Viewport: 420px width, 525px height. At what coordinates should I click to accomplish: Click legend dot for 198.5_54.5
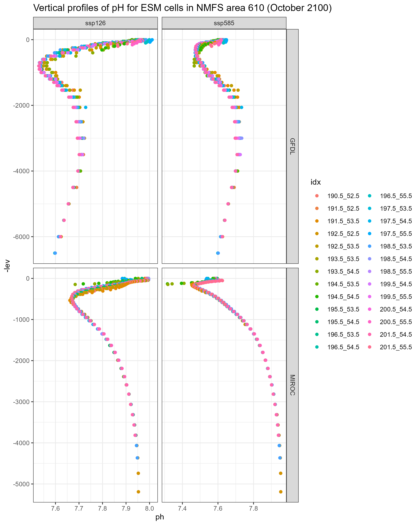coord(369,259)
